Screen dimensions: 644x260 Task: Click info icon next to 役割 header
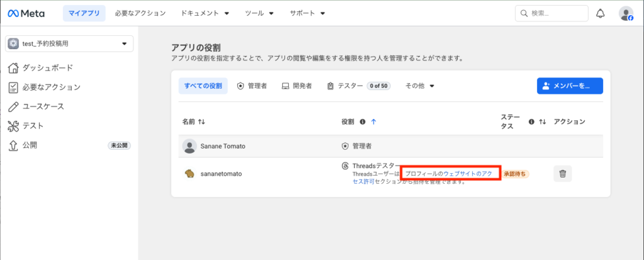363,122
